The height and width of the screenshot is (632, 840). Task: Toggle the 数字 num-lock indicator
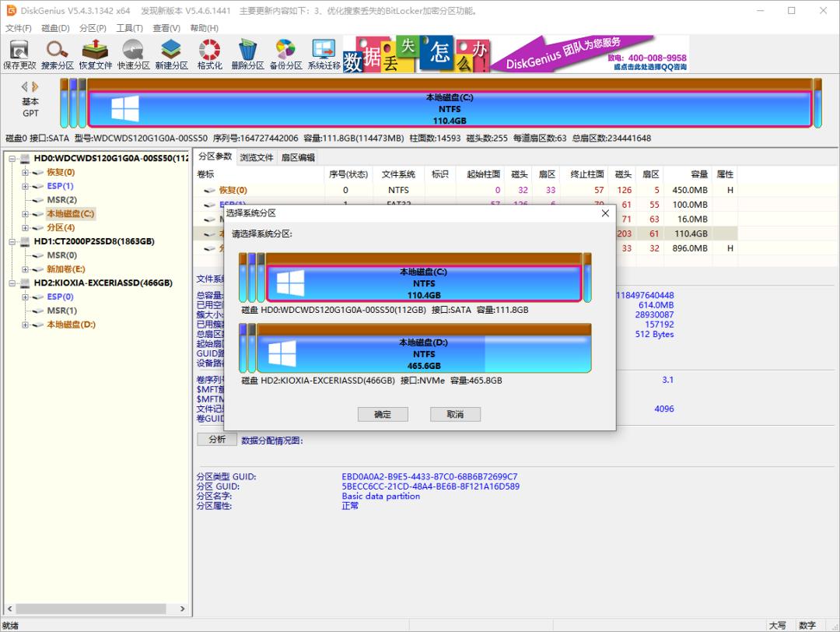[x=807, y=624]
